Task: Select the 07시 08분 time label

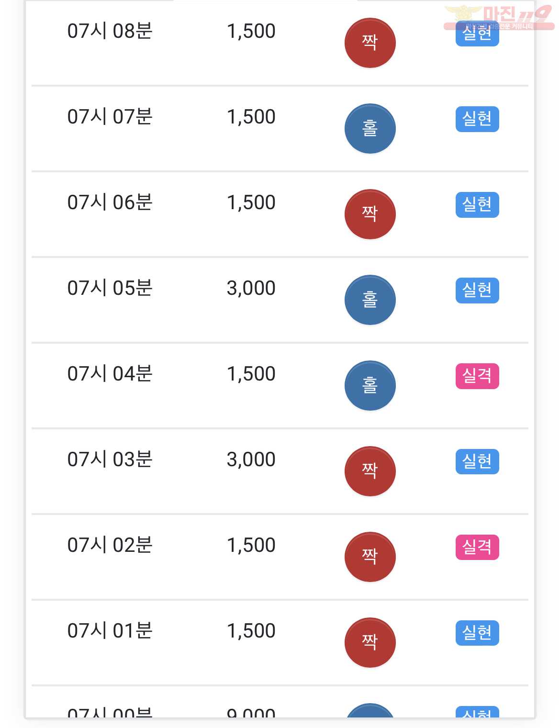Action: pyautogui.click(x=110, y=31)
